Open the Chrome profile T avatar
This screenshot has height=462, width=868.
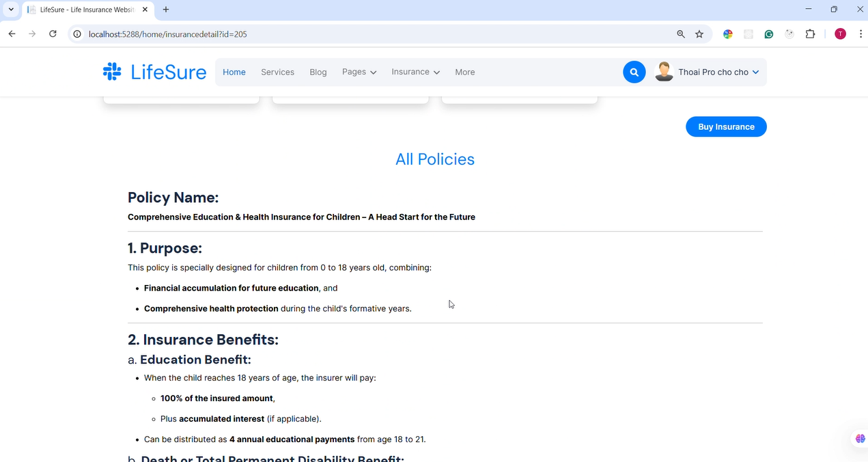(x=841, y=34)
